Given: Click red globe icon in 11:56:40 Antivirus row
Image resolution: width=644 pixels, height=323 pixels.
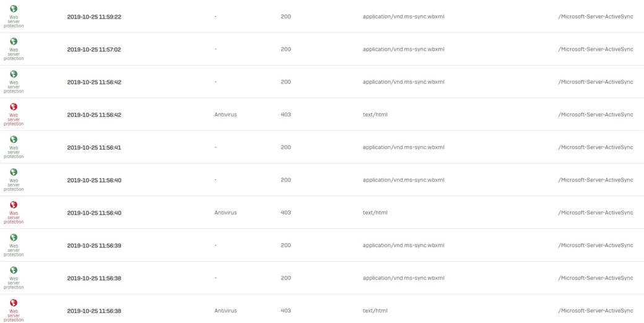Looking at the screenshot, I should click(14, 205).
